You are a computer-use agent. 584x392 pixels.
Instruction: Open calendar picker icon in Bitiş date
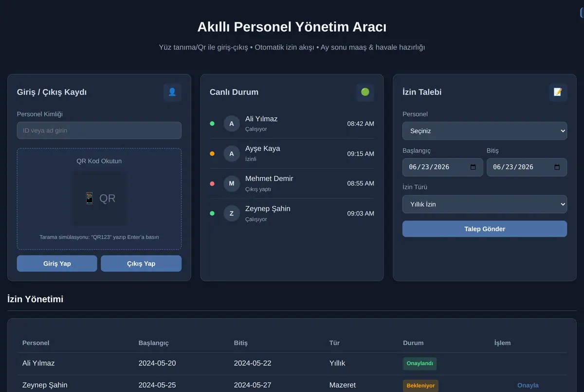(x=557, y=167)
